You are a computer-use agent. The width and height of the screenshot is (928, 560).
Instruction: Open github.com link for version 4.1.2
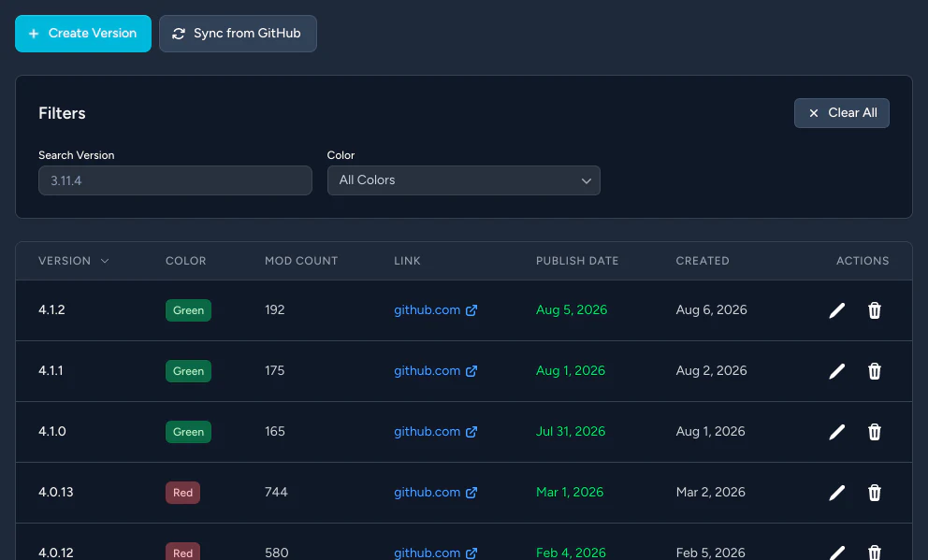click(436, 309)
